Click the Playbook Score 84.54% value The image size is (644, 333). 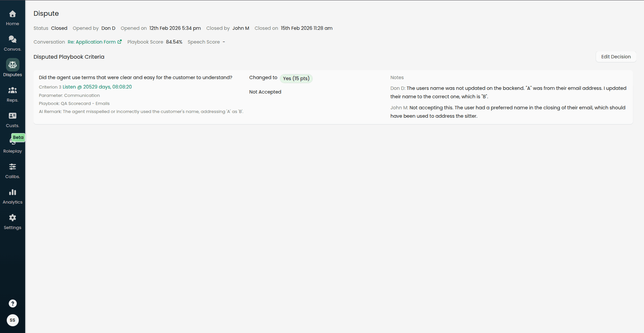[174, 42]
